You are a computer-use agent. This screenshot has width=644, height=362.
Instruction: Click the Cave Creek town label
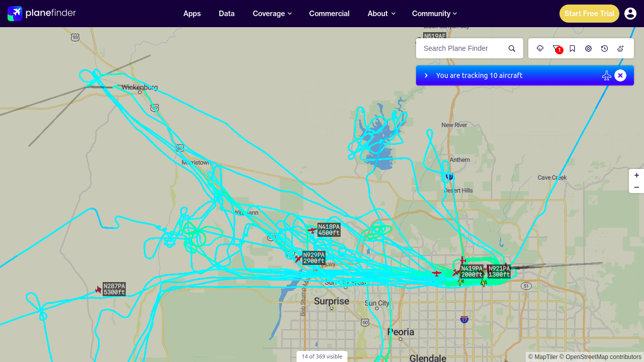click(552, 177)
